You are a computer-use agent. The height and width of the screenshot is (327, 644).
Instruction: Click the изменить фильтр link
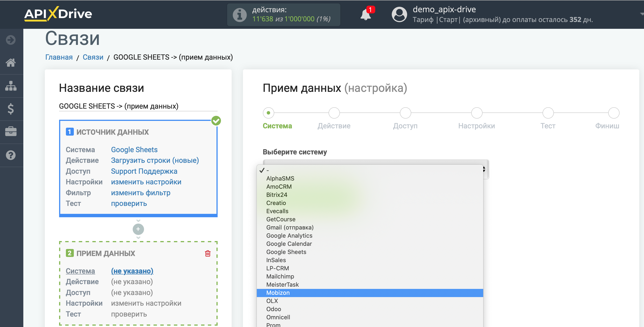click(x=141, y=193)
